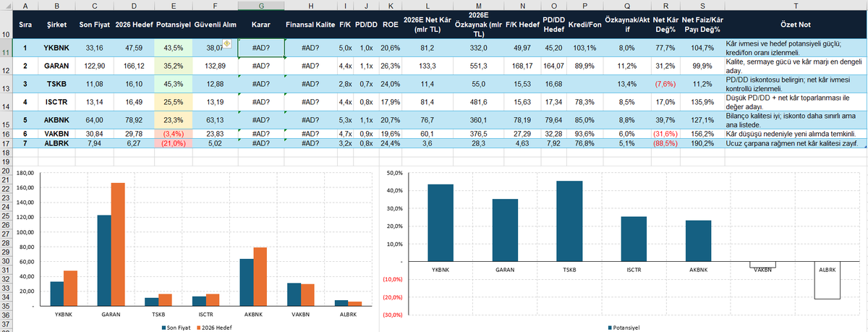Click the '33,16' price cell for YKBNK

coord(95,48)
